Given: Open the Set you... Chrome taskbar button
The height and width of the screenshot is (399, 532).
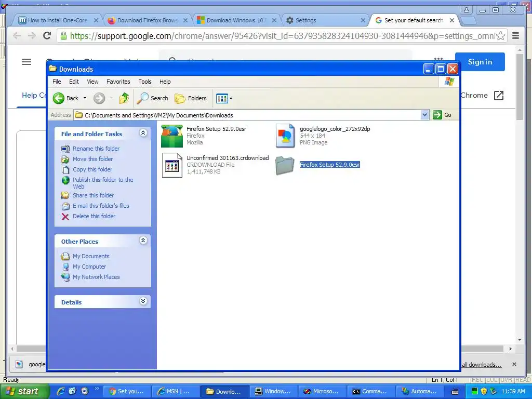Looking at the screenshot, I should point(127,392).
